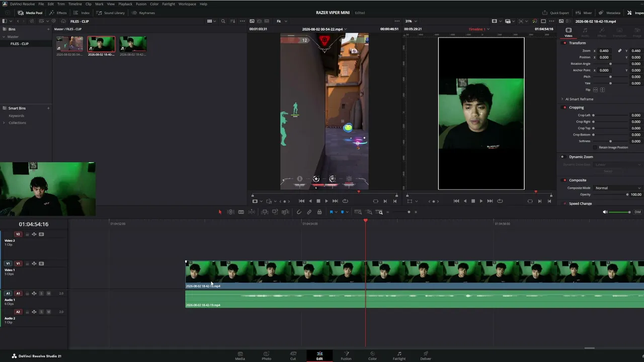The width and height of the screenshot is (644, 362).
Task: Stop playback in the timeline viewer
Action: tap(473, 201)
